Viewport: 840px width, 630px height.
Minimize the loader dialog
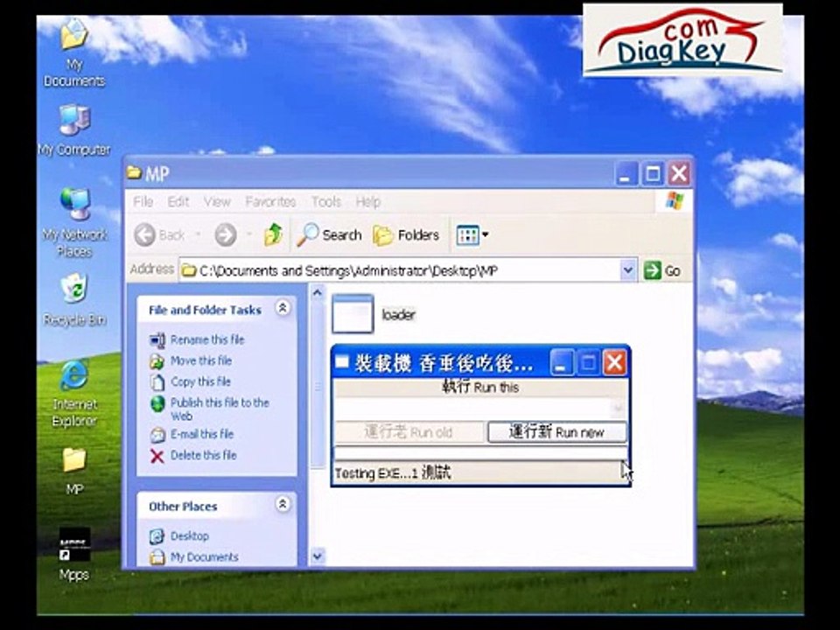click(561, 363)
